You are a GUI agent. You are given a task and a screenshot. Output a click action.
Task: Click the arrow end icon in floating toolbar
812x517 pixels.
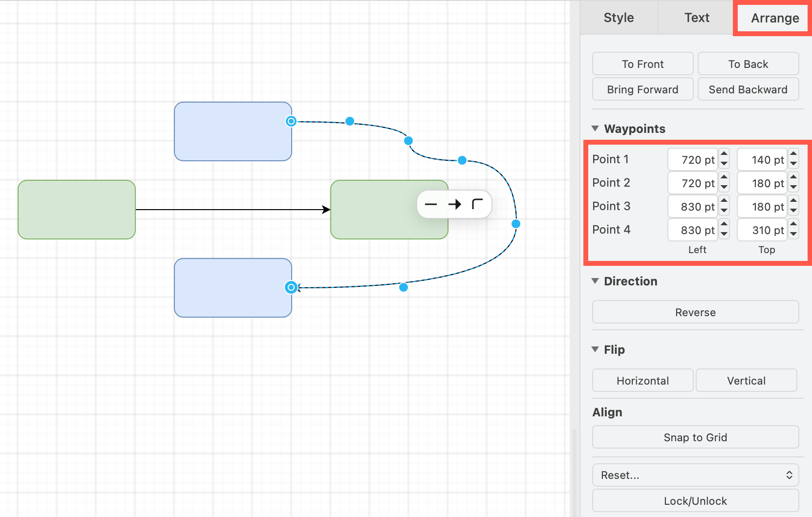click(454, 204)
